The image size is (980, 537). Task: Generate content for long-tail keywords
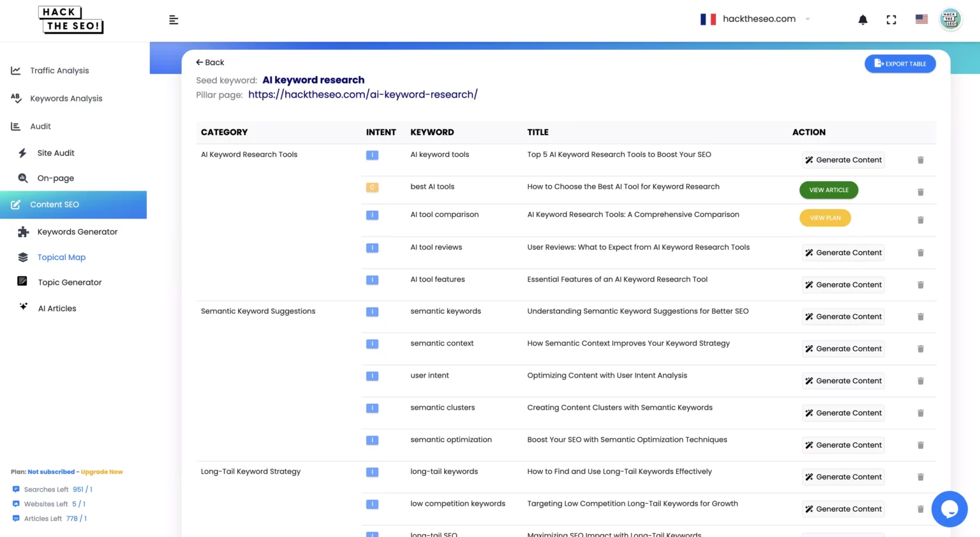843,477
